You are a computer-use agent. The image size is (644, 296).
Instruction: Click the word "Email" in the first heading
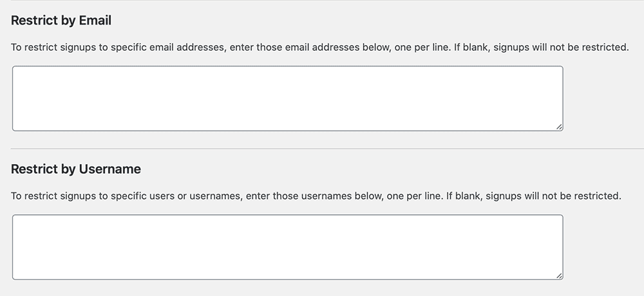[x=95, y=21]
